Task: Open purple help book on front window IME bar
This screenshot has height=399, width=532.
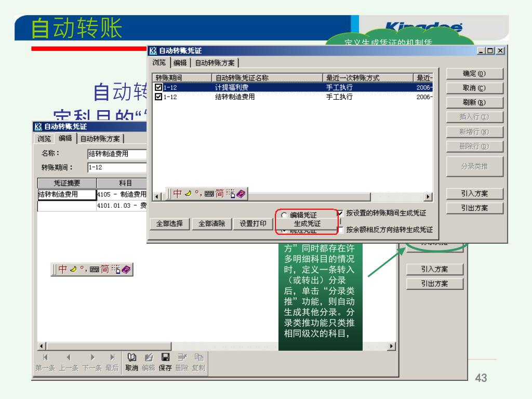Action: (x=241, y=194)
